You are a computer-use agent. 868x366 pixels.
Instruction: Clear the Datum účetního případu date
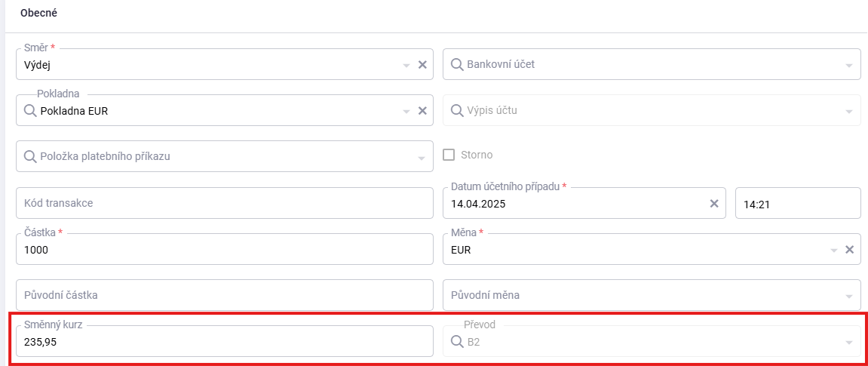point(714,203)
